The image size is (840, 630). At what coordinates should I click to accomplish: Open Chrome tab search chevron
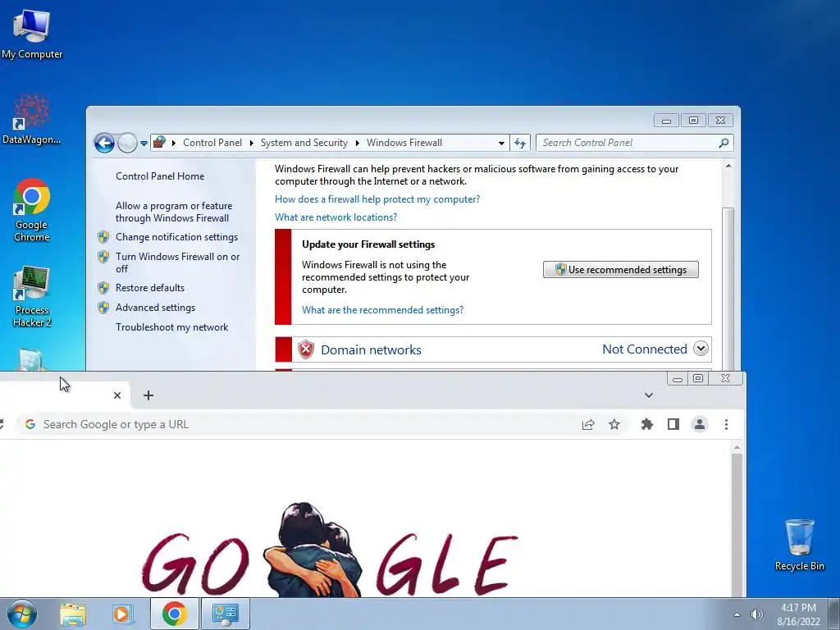point(649,395)
